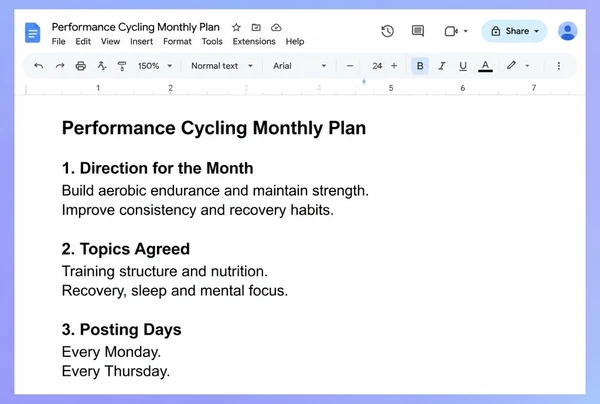Open the 150% zoom dropdown
600x404 pixels.
point(155,66)
